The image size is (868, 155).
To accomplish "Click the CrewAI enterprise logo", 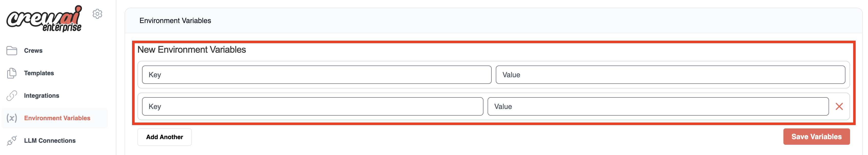I will tap(44, 19).
